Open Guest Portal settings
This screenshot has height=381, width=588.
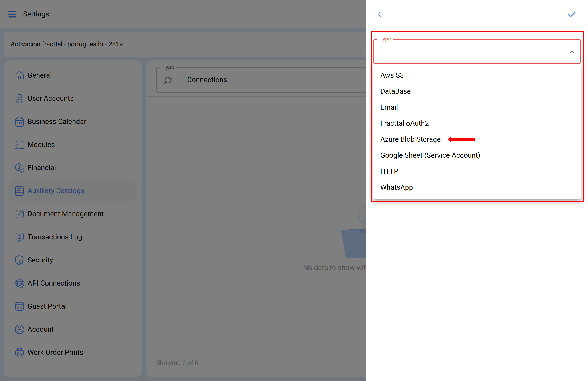click(x=47, y=306)
